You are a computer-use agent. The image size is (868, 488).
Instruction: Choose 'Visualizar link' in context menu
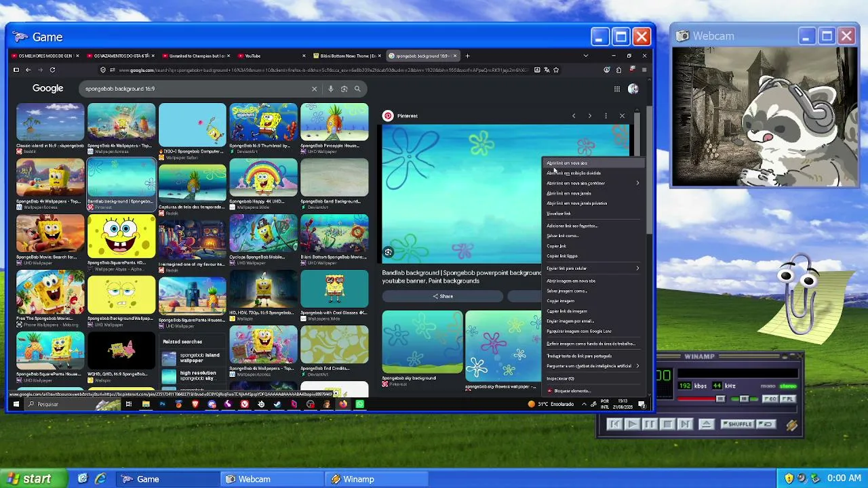point(593,213)
